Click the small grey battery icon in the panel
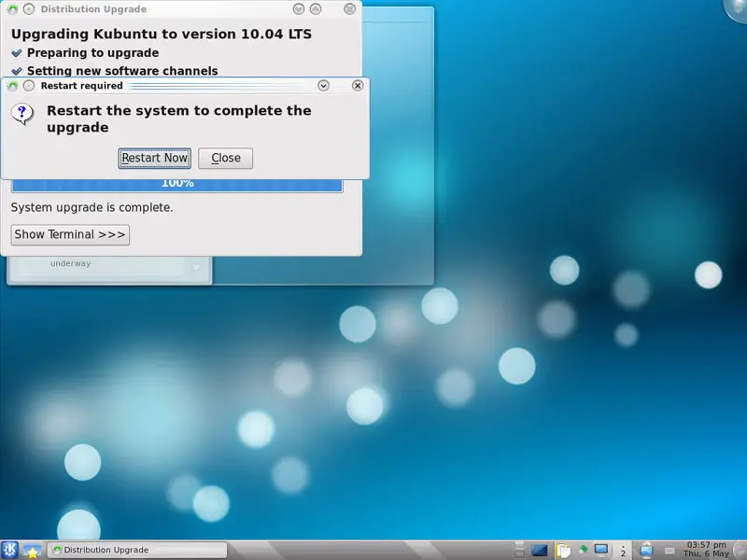 point(669,551)
